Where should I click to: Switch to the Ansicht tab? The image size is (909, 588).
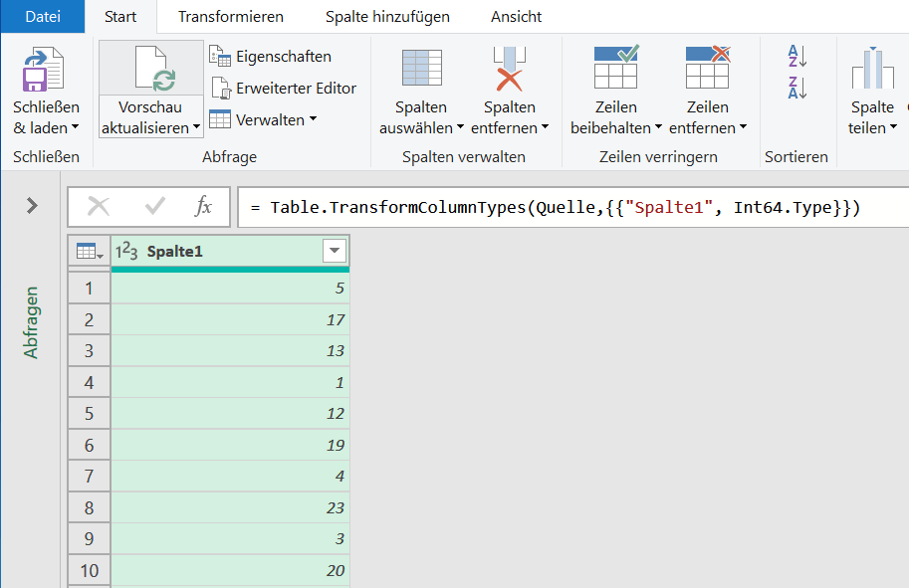[516, 16]
